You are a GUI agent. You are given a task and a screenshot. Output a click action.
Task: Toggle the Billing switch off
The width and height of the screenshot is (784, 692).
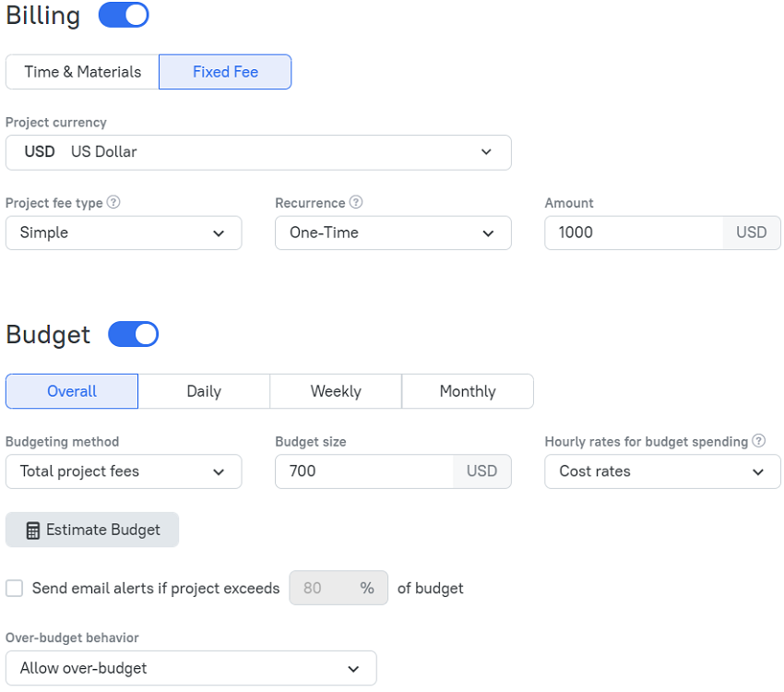point(124,15)
